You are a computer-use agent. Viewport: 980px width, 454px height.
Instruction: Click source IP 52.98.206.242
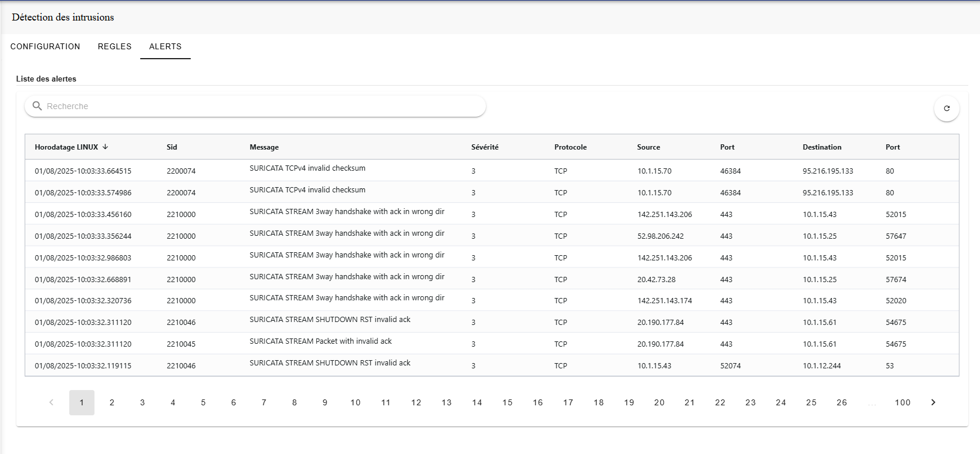coord(660,236)
